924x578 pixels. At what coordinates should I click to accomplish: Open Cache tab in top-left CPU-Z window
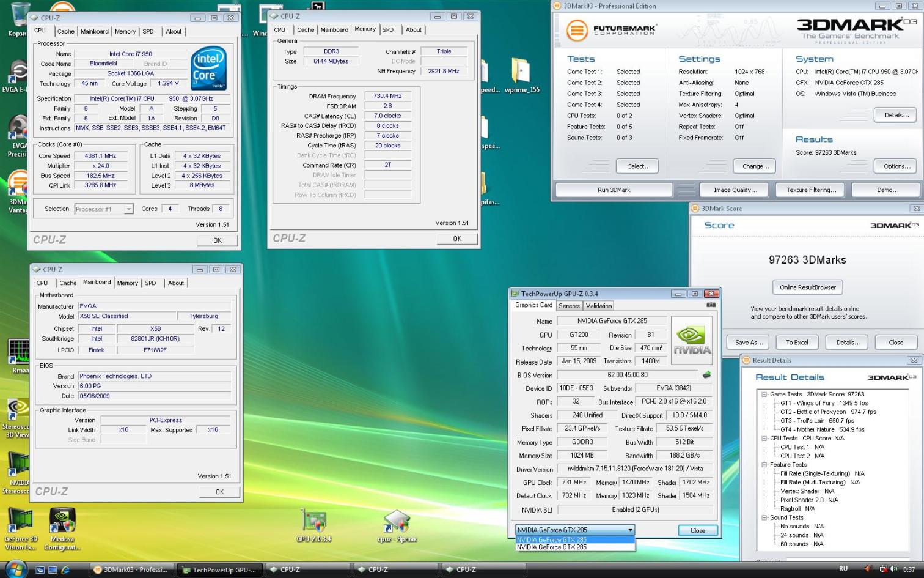[x=66, y=31]
